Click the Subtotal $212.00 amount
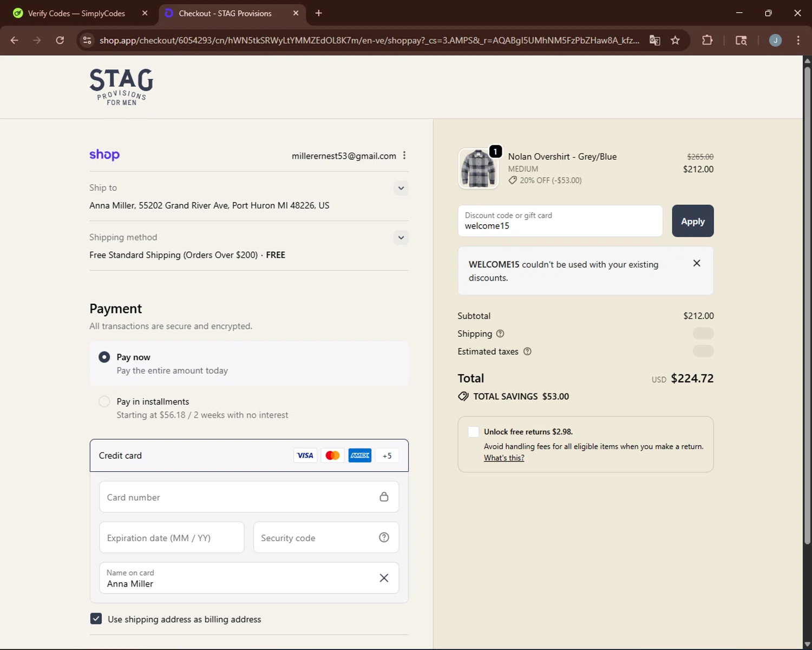Screen dimensions: 812x650 click(698, 316)
